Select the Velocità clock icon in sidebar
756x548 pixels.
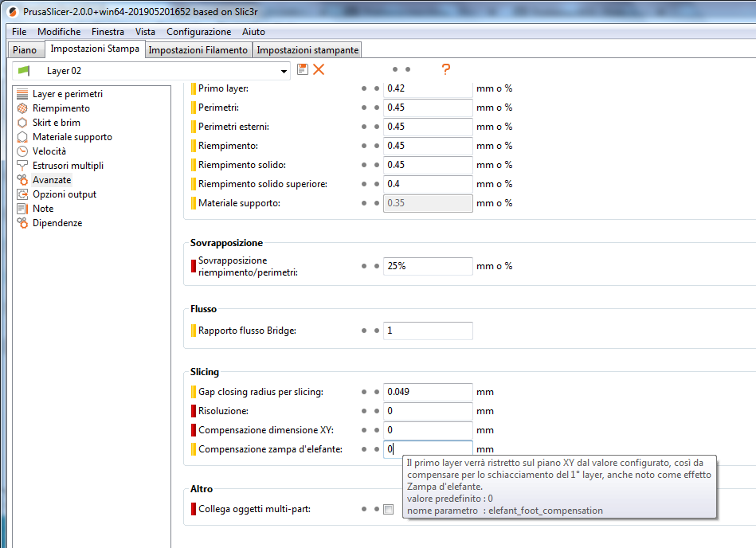point(22,151)
